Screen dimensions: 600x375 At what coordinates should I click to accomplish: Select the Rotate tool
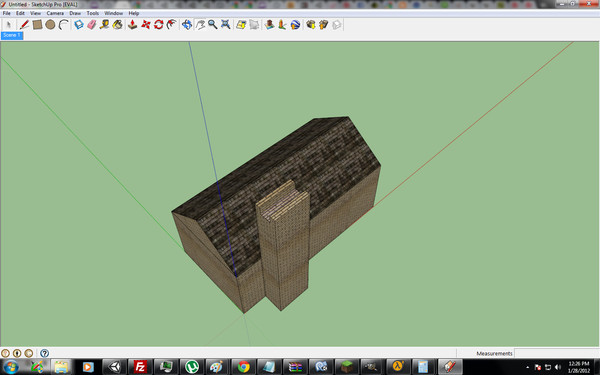click(x=158, y=25)
